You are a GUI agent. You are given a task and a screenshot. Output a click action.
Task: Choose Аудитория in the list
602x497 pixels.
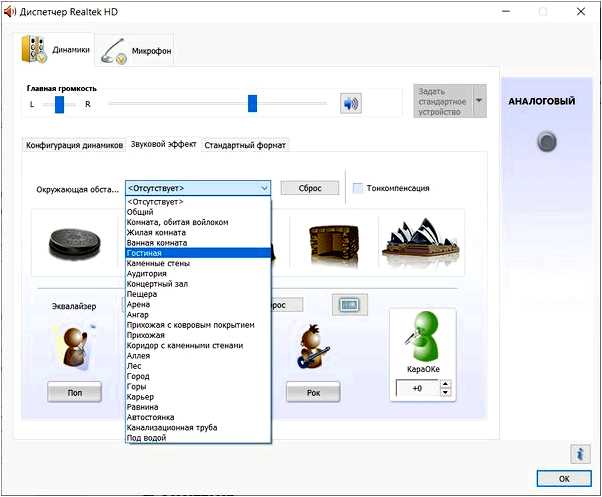(198, 274)
